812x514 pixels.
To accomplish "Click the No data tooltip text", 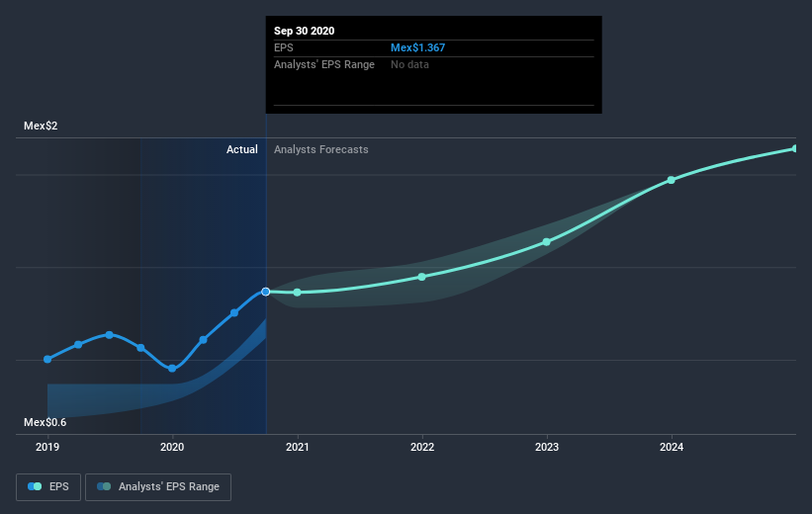I will point(409,64).
